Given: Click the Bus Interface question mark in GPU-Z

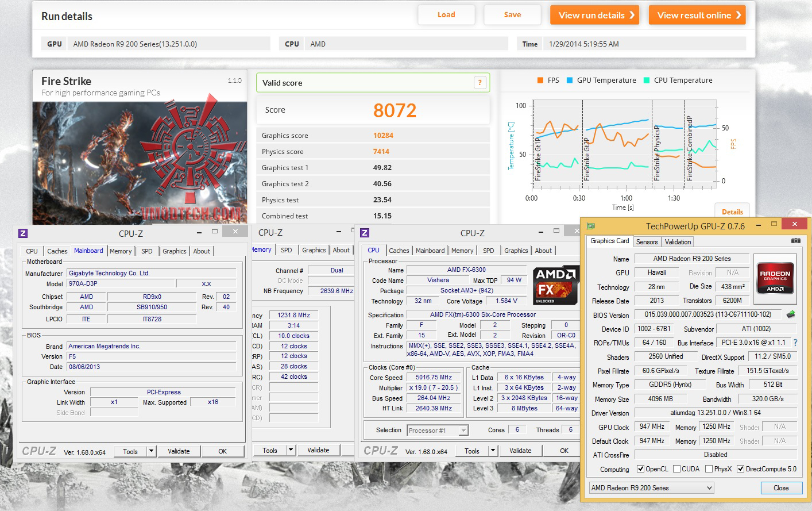Looking at the screenshot, I should point(795,343).
